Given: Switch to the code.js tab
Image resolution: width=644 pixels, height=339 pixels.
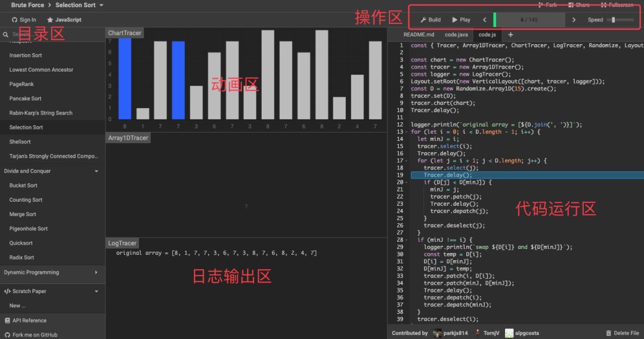Looking at the screenshot, I should [487, 35].
